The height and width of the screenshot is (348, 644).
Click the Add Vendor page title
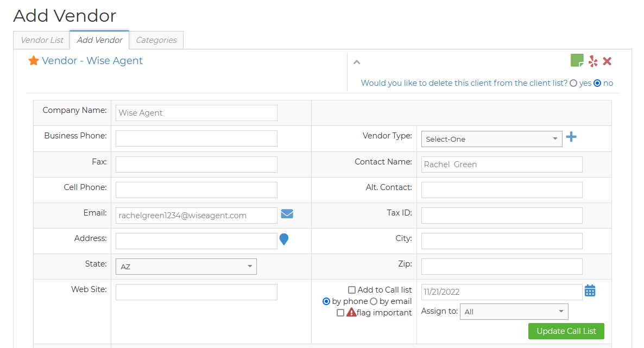[x=65, y=16]
